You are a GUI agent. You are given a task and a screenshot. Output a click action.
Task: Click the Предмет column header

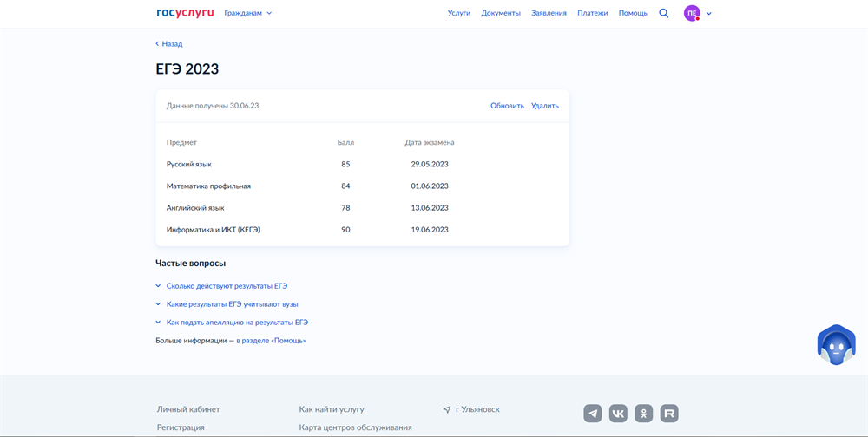coord(181,143)
